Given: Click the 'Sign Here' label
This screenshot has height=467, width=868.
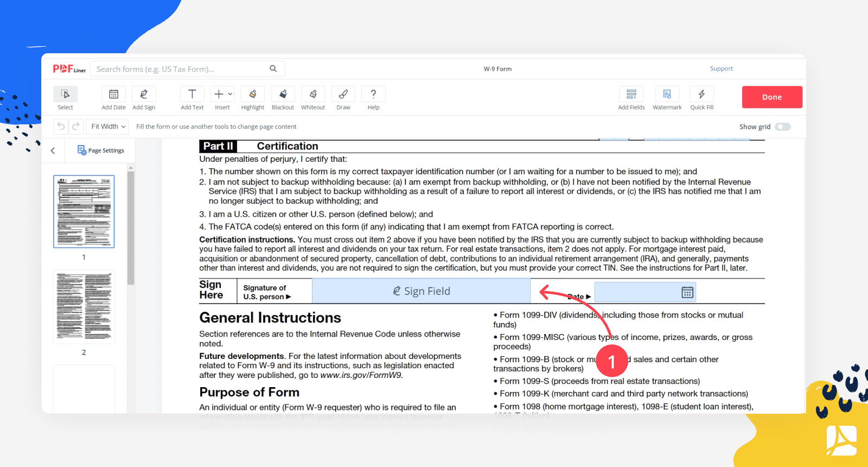Looking at the screenshot, I should pos(211,290).
